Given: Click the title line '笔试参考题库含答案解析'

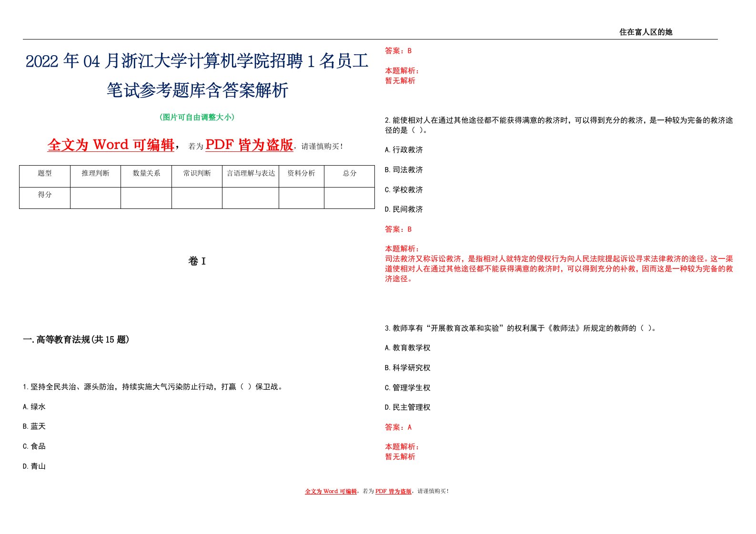Looking at the screenshot, I should 197,90.
